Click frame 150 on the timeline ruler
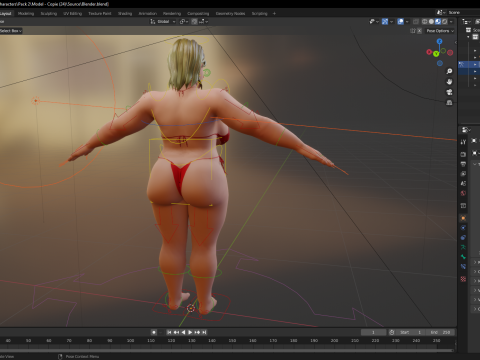Screen dimensions: 480x360 coord(232,341)
